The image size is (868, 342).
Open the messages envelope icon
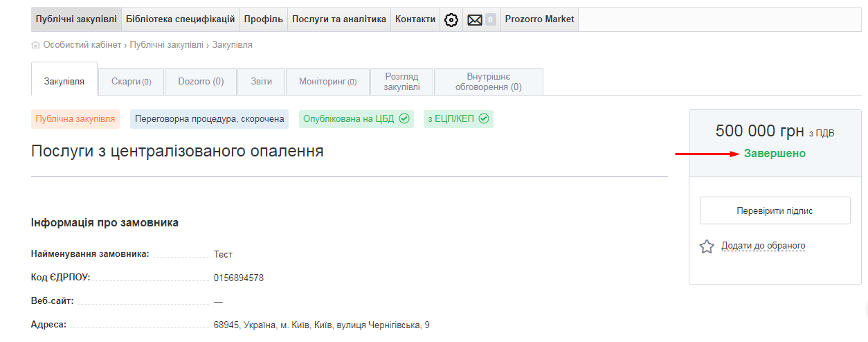[x=475, y=20]
